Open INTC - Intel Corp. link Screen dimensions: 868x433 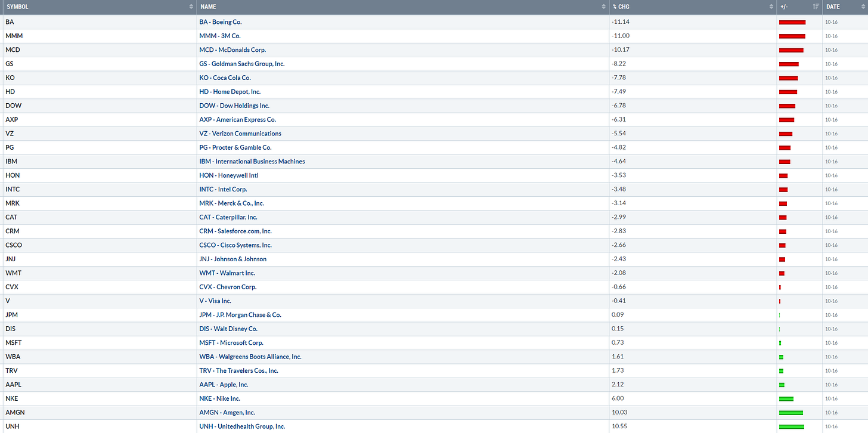pyautogui.click(x=223, y=189)
